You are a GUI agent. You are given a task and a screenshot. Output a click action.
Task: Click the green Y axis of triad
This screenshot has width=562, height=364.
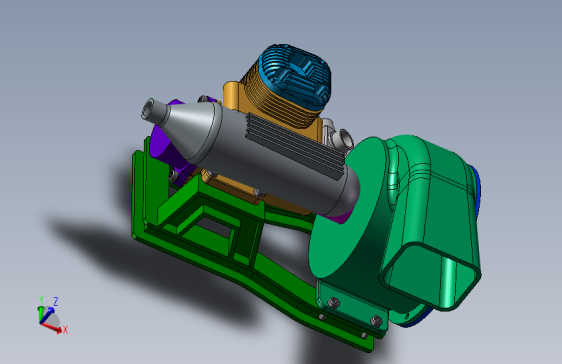tap(41, 309)
